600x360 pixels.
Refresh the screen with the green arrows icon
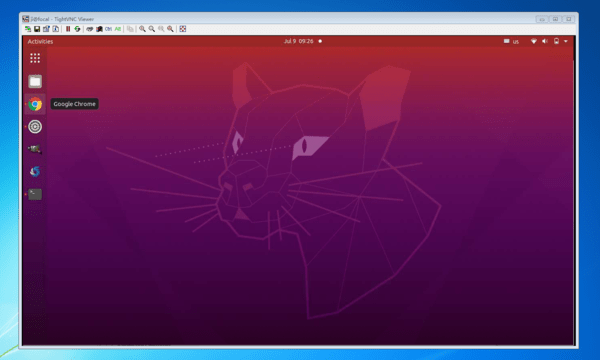coord(77,29)
